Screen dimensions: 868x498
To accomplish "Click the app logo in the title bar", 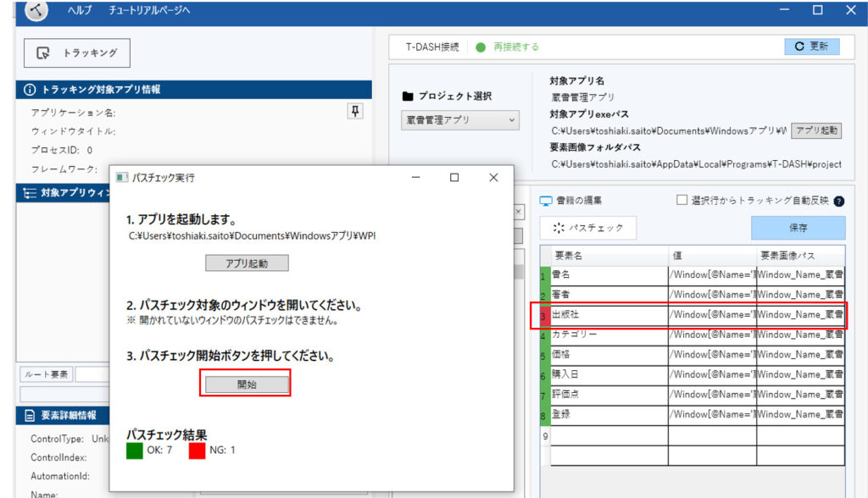I will click(x=37, y=10).
